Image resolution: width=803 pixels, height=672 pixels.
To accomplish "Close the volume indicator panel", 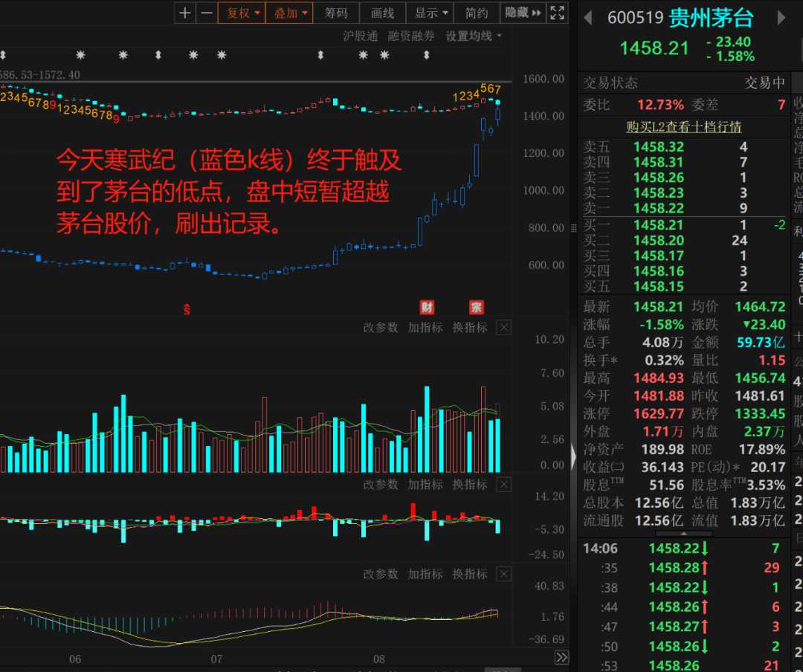I will tap(504, 328).
